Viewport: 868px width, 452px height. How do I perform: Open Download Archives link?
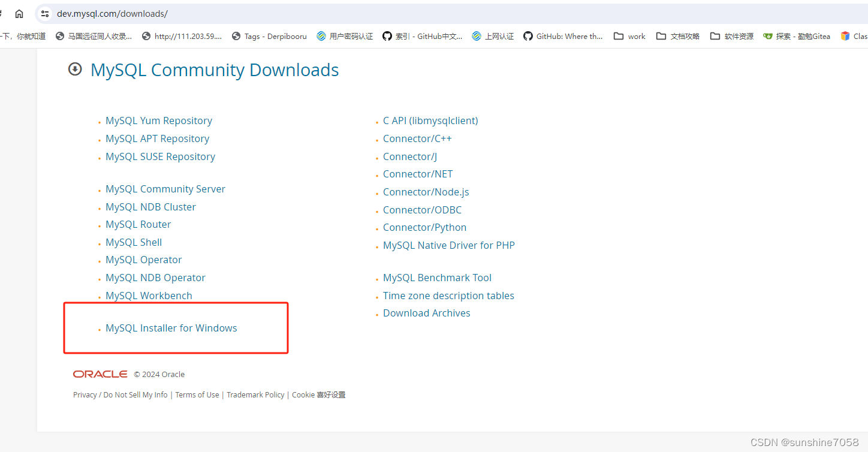tap(427, 313)
